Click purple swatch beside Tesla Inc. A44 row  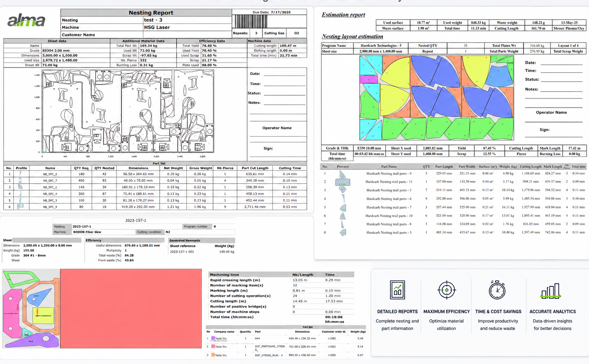(x=213, y=338)
